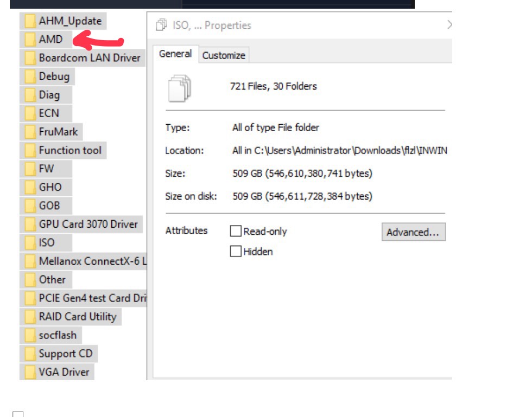This screenshot has width=532, height=417.
Task: Open Advanced attributes dialog
Action: point(413,232)
